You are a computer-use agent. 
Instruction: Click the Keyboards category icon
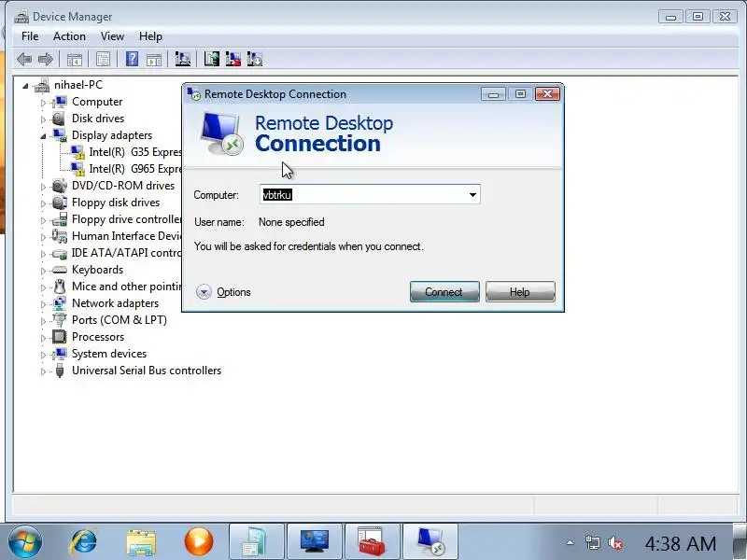click(x=59, y=270)
